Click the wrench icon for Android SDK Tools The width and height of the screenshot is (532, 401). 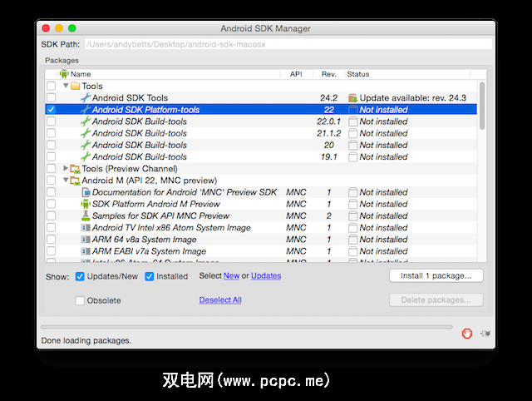coord(86,98)
